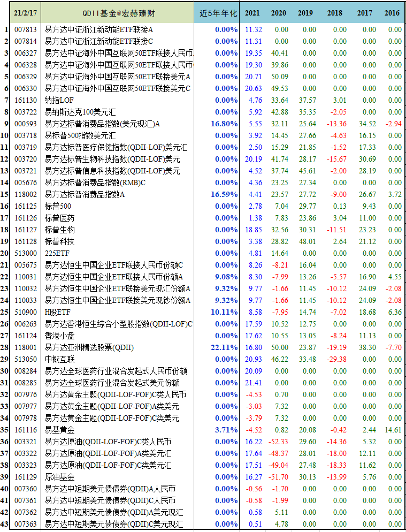
Task: Click fund name 易方达全球医药行业混合发起式美元份额
Action: (x=112, y=383)
